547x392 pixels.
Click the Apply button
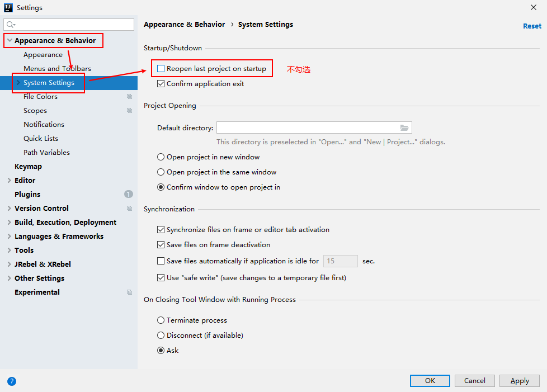point(520,381)
